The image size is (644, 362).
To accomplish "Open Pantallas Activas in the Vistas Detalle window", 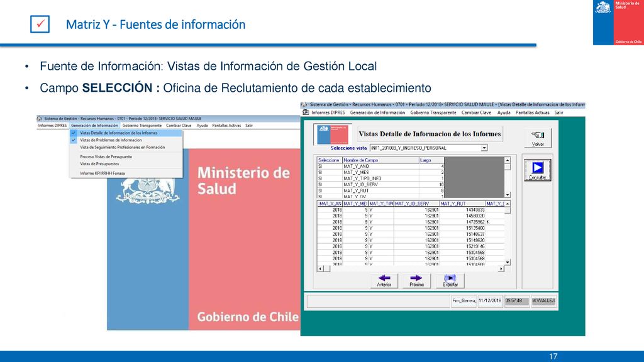I will click(533, 112).
